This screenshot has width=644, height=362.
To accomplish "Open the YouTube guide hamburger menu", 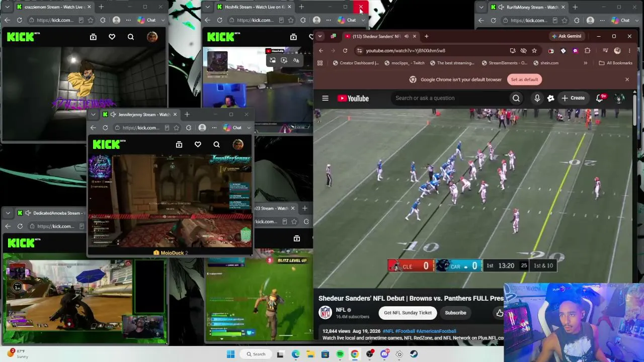I will coord(325,99).
